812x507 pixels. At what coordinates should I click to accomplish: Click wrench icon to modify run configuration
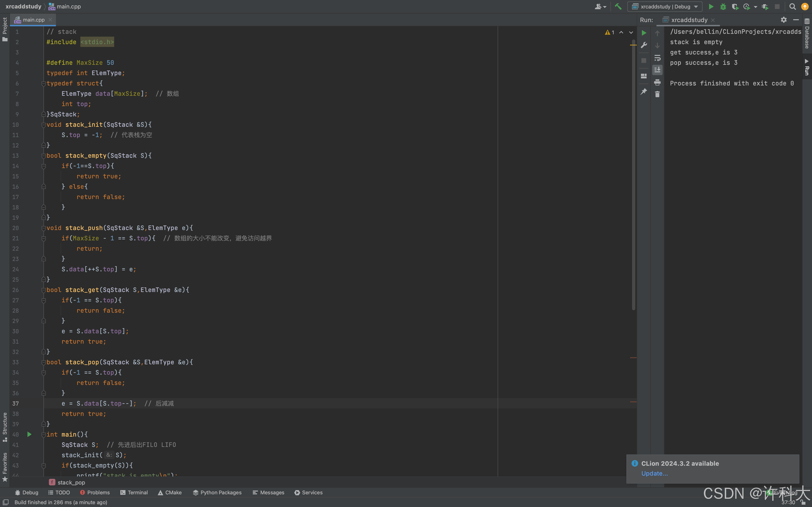point(644,45)
